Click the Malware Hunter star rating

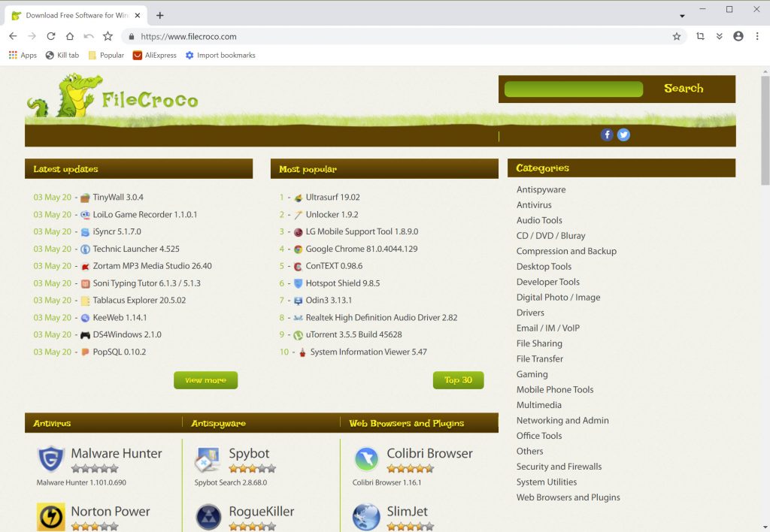point(95,469)
